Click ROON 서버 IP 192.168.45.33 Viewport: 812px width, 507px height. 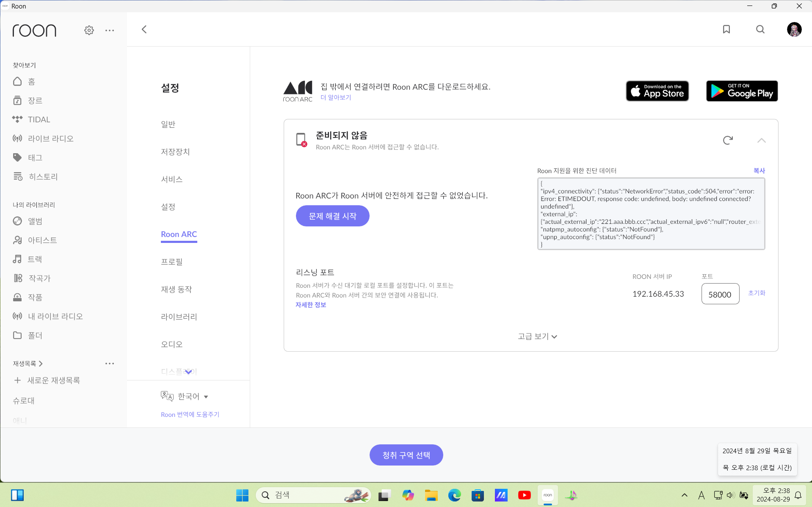tap(658, 294)
